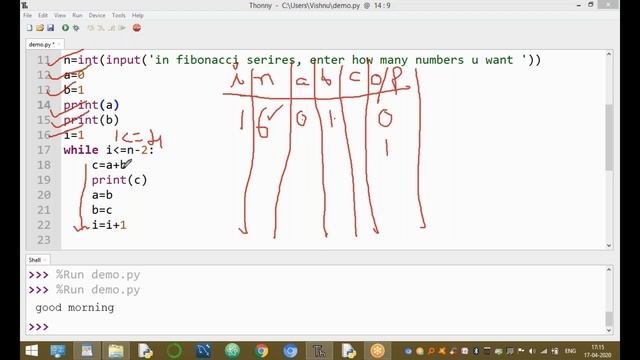Click the editor scrollbar down arrow

click(609, 246)
